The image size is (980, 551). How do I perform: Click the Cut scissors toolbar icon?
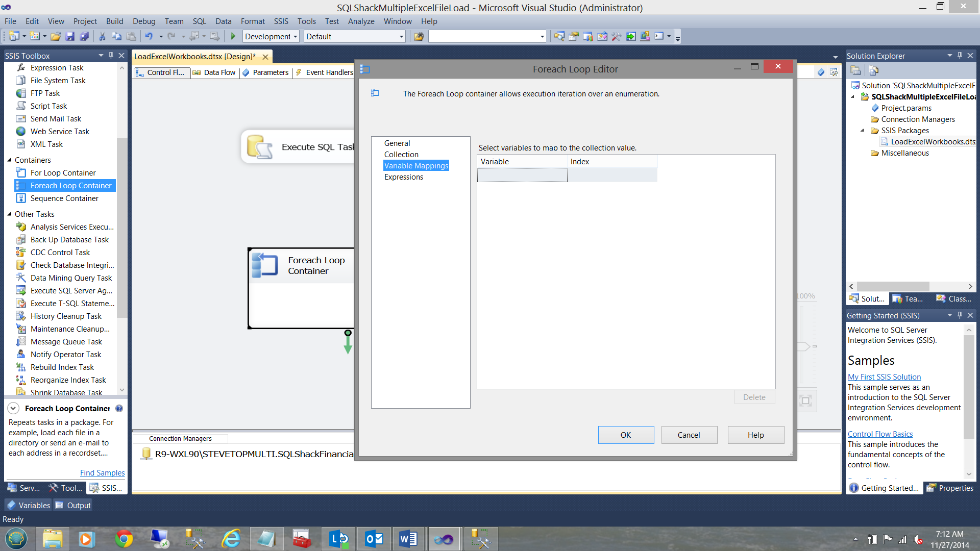pyautogui.click(x=102, y=36)
